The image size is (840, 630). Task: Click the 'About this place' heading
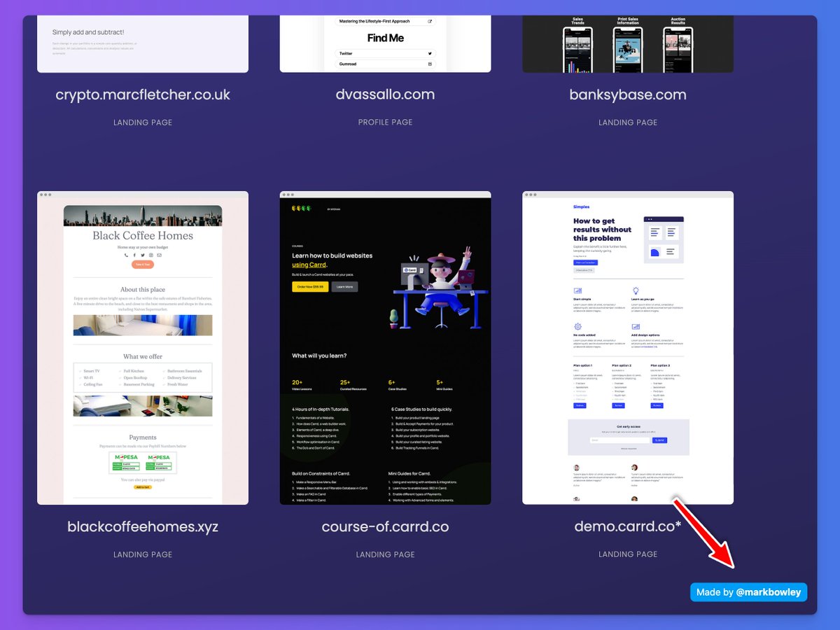click(x=143, y=290)
